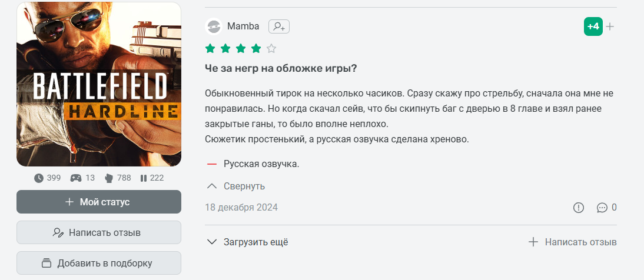This screenshot has height=280, width=644.
Task: Open the review comments bubble icon
Action: (x=602, y=207)
